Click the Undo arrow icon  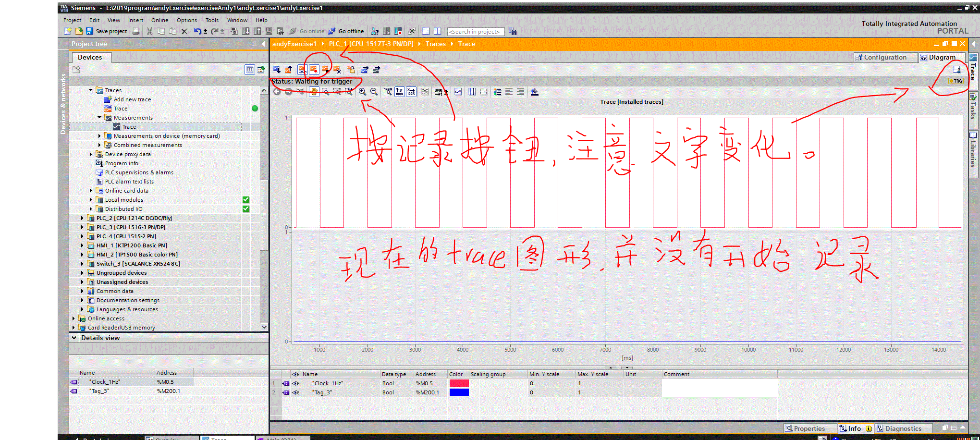point(197,31)
